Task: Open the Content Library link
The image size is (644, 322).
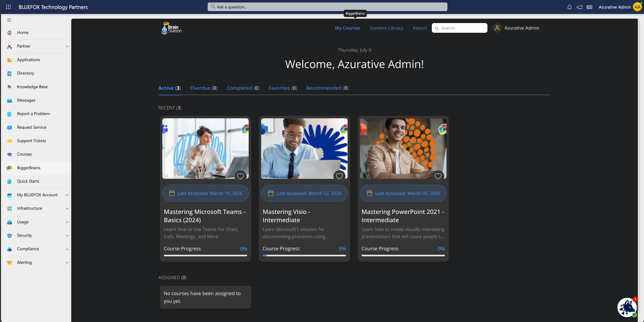Action: (387, 28)
